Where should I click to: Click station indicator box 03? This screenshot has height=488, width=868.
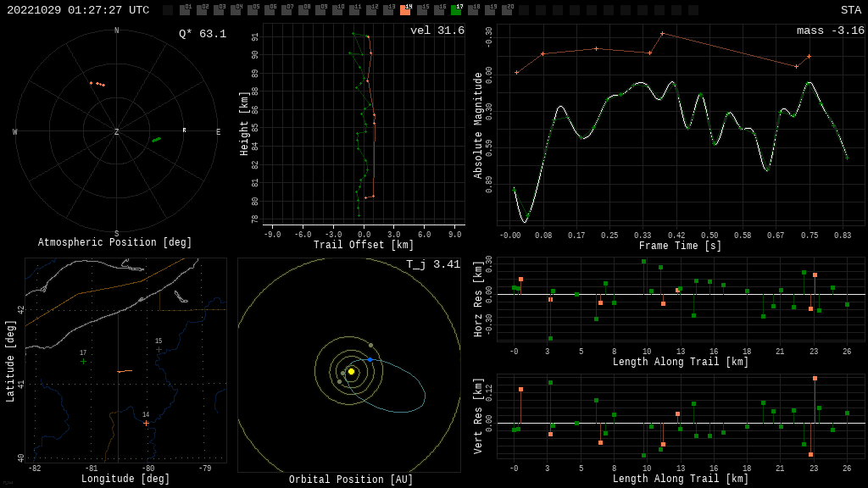point(219,10)
